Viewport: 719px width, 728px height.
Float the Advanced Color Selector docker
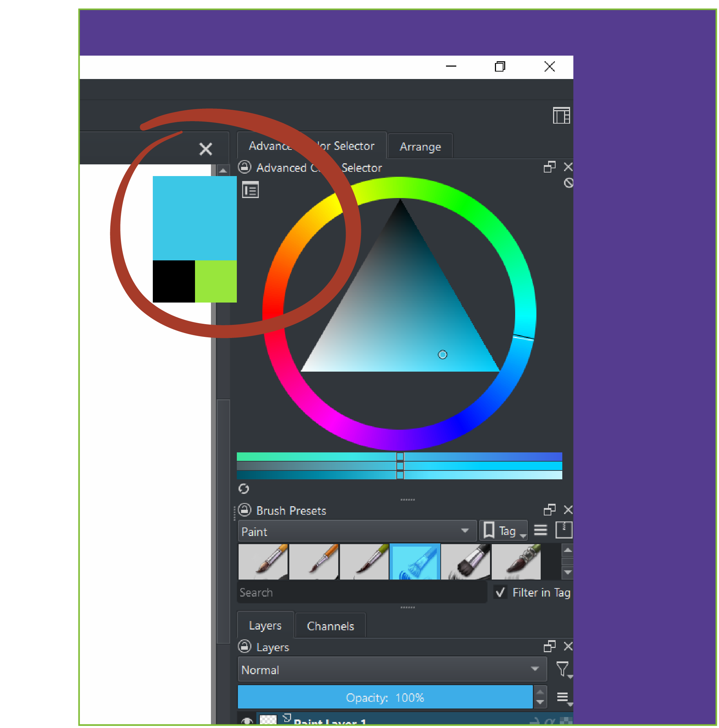(549, 167)
